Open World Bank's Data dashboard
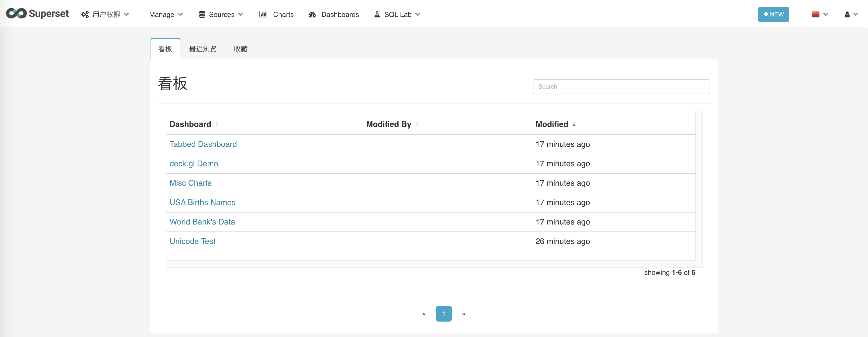This screenshot has width=868, height=337. [202, 222]
